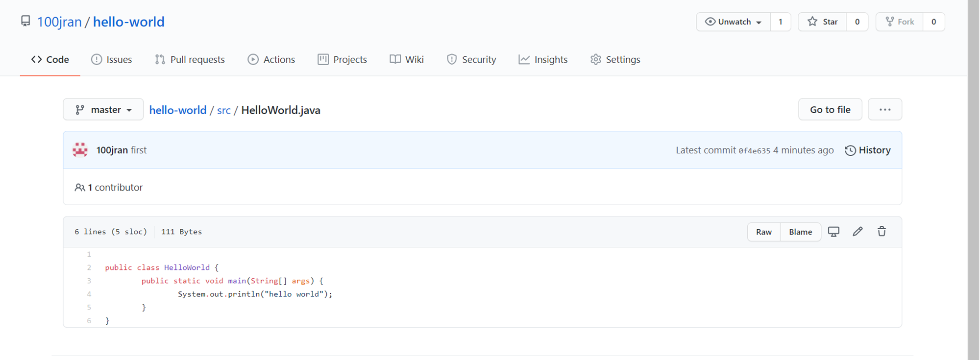Click the 'public class HelloWorld {' code line
Viewport: 980px width, 360px height.
click(x=162, y=267)
